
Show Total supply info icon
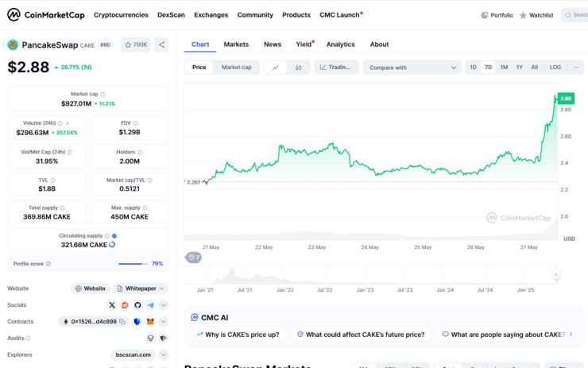tap(63, 207)
